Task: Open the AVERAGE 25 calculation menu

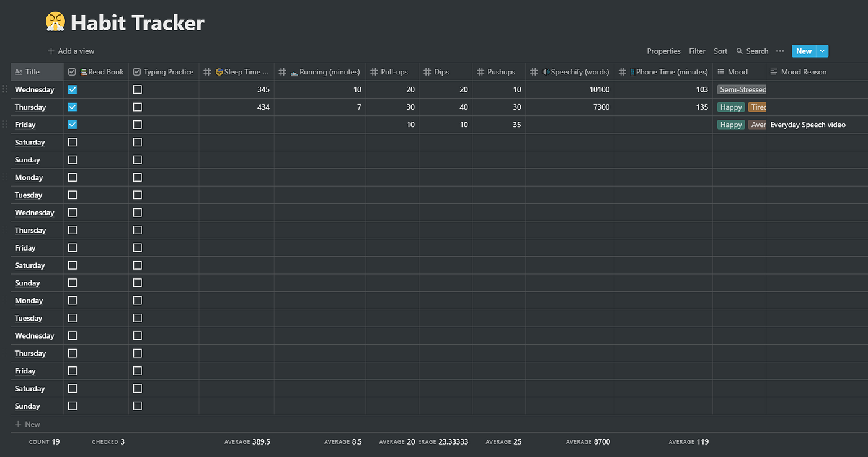Action: [x=503, y=441]
